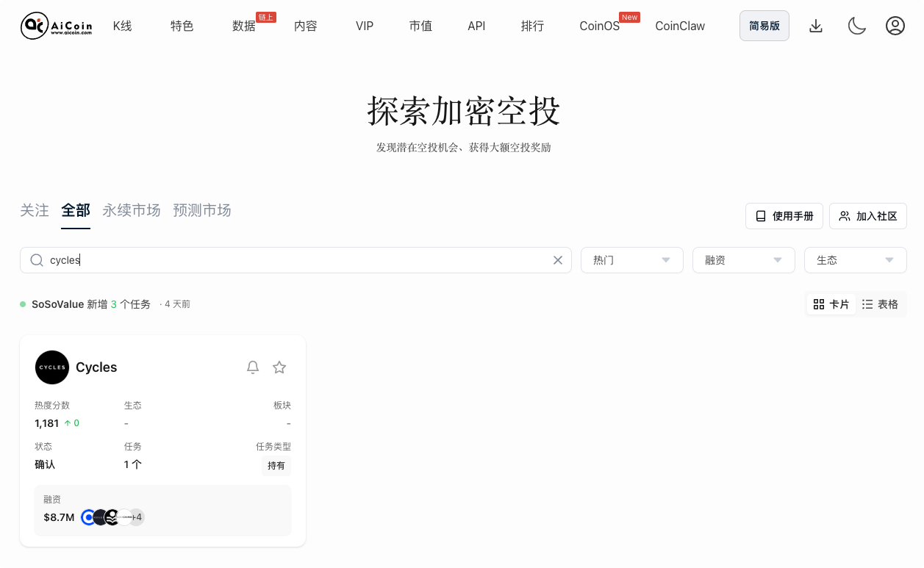Open the 生态 filter dropdown
This screenshot has height=568, width=924.
[x=856, y=260]
